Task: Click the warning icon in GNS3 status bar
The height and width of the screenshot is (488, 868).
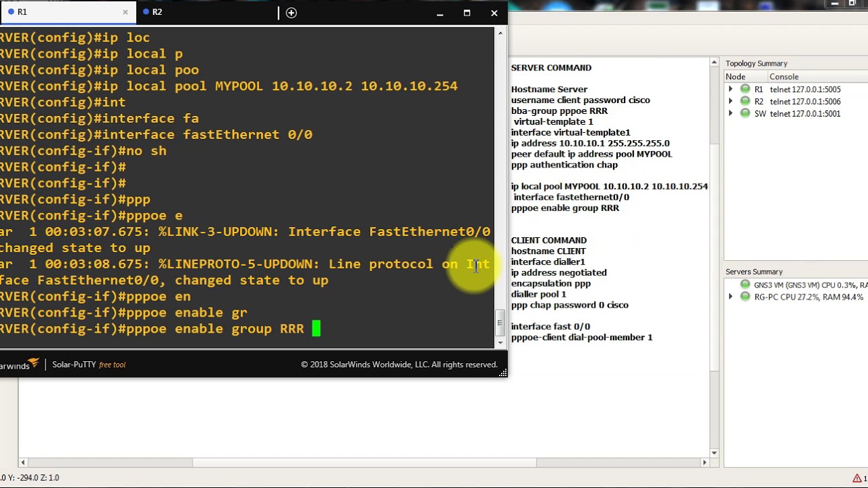Action: coord(858,478)
